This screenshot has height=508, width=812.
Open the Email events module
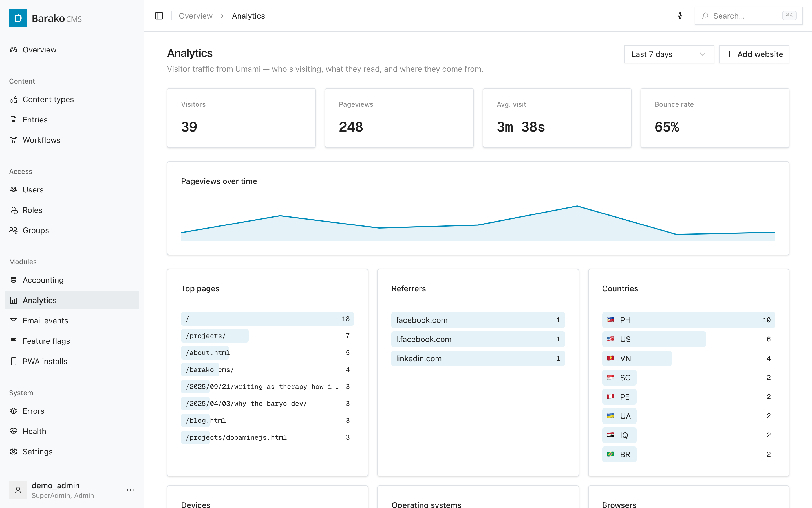coord(72,321)
